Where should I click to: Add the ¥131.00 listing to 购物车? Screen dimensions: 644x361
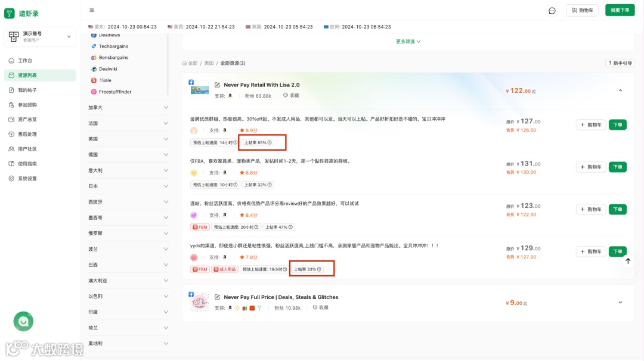590,167
